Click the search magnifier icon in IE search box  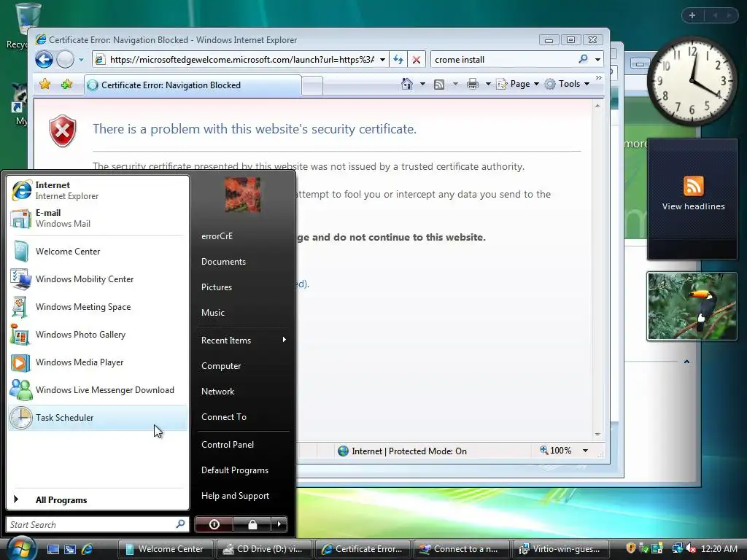[583, 59]
